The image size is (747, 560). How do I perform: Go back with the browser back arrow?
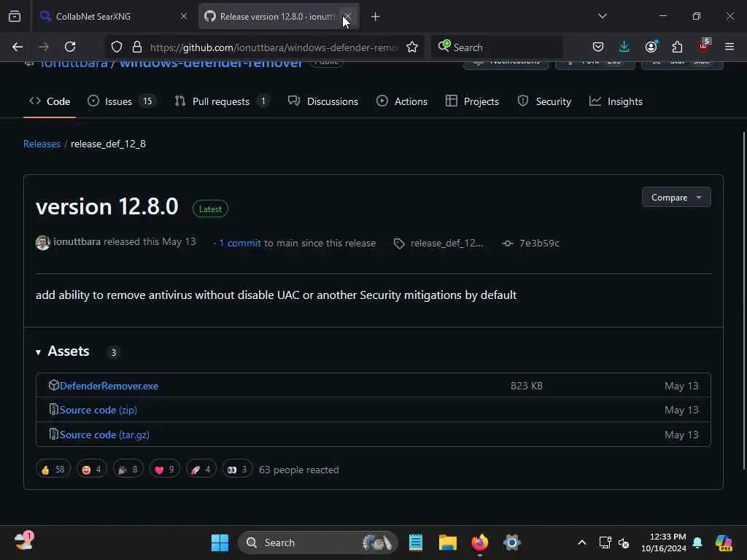coord(18,47)
